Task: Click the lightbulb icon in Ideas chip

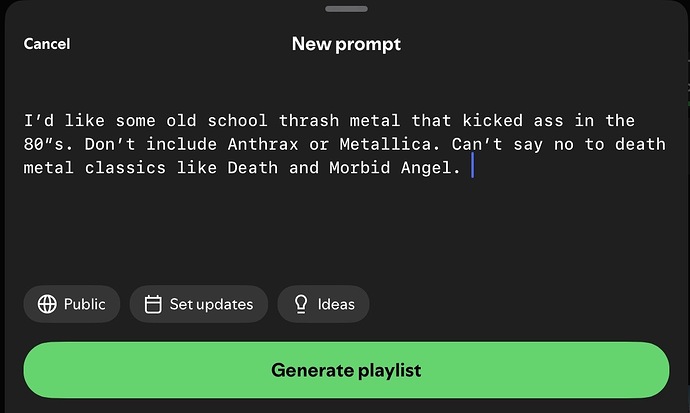Action: (x=300, y=304)
